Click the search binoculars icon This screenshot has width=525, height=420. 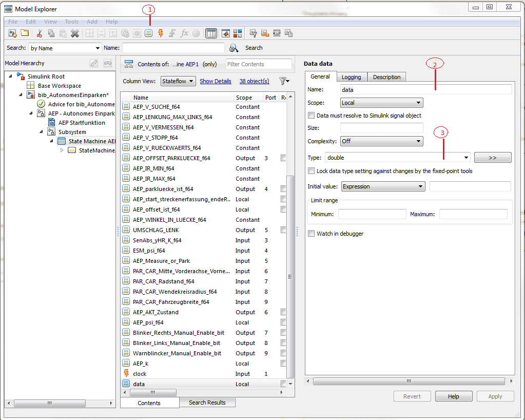click(234, 48)
